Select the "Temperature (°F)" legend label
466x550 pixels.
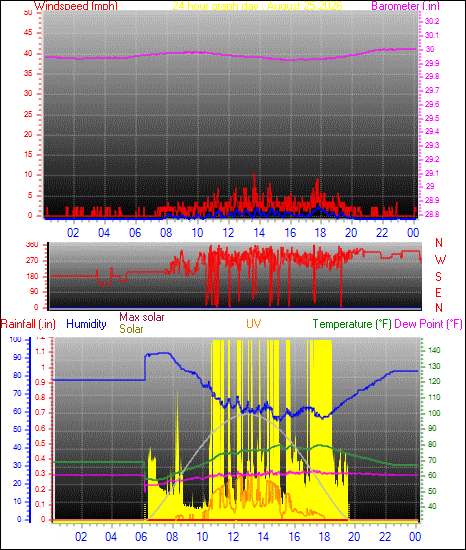coord(352,324)
